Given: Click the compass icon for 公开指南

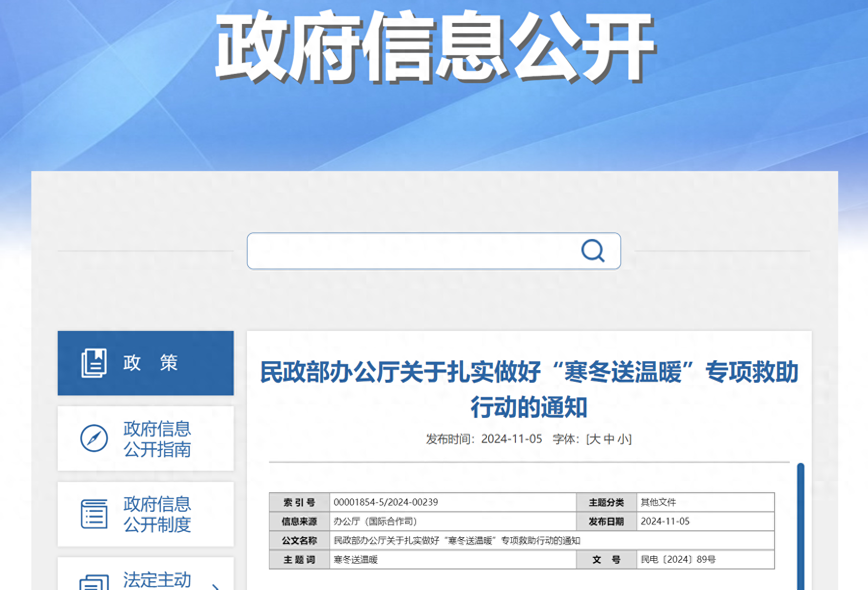Looking at the screenshot, I should 94,438.
